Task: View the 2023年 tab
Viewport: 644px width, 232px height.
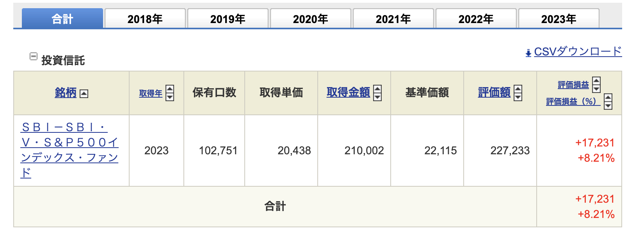Action: [x=559, y=19]
